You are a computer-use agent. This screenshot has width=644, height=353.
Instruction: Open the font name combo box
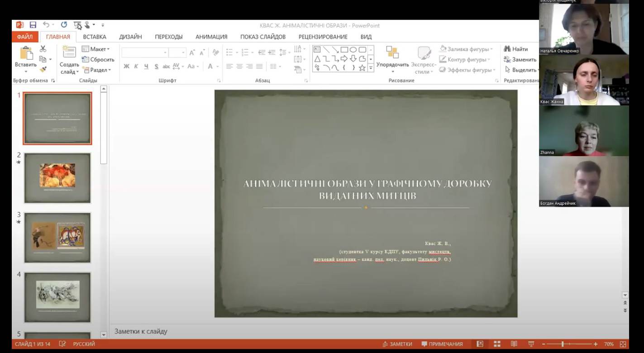pyautogui.click(x=145, y=52)
